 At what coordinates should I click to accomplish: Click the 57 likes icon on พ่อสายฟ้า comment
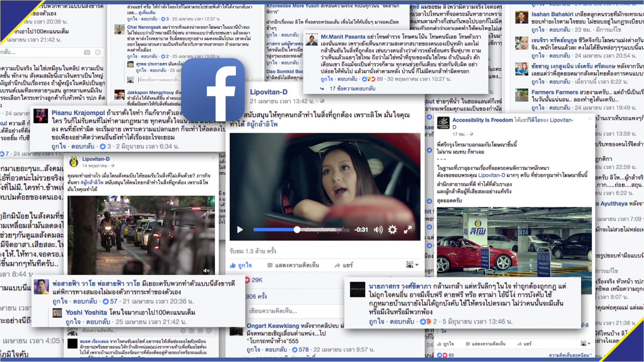[106, 301]
